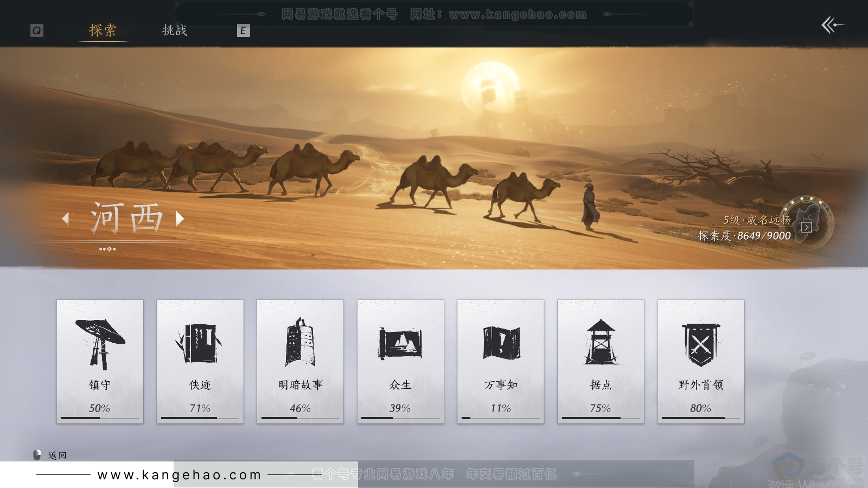
Task: Toggle the Q shortcut indicator
Action: coord(36,31)
